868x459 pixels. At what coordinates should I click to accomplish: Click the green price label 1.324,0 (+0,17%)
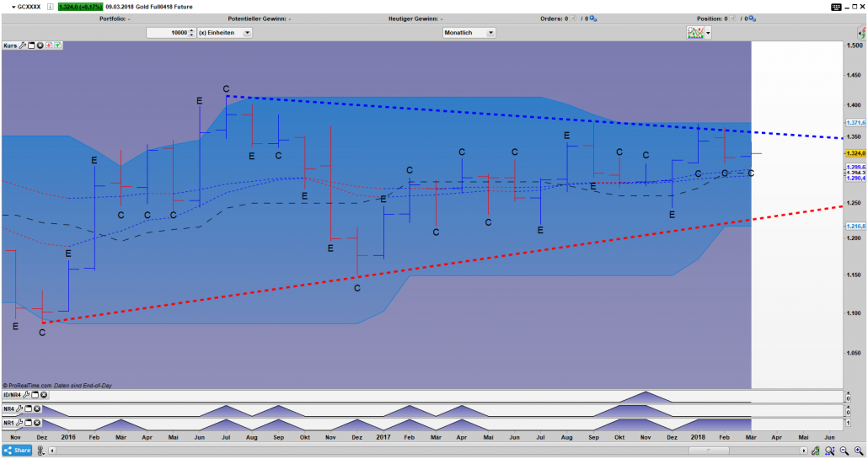[x=80, y=8]
